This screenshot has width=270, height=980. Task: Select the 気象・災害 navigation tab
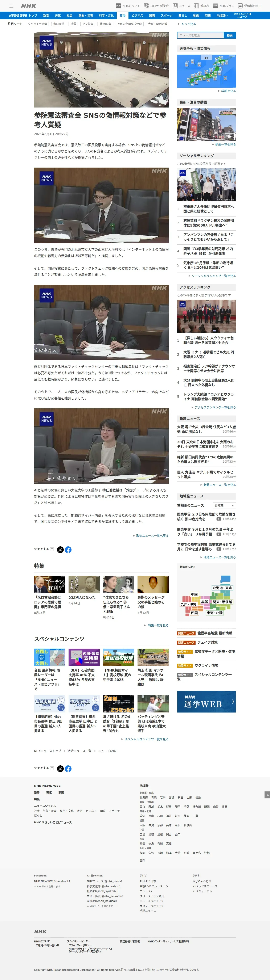(x=86, y=16)
